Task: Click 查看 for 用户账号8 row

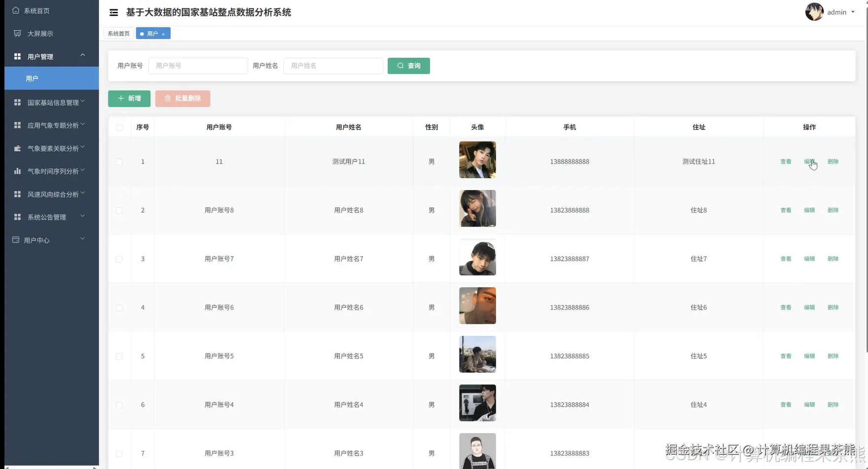Action: (786, 210)
